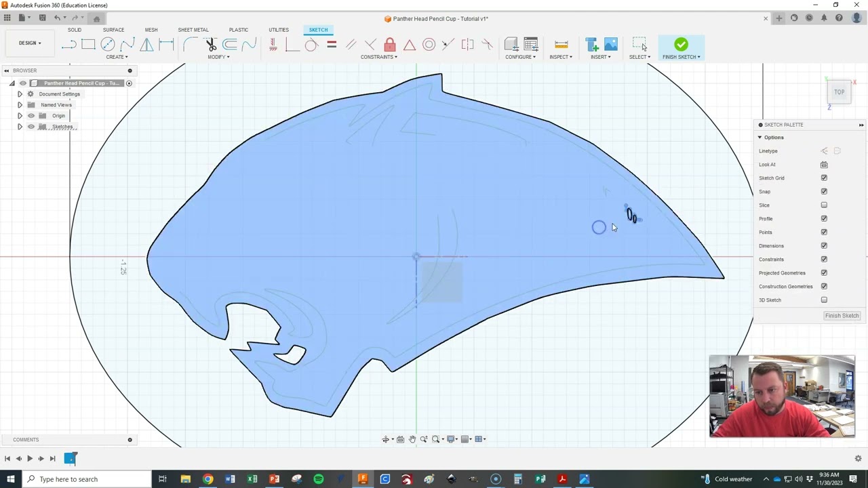Select the Rectangle sketch tool
The width and height of the screenshot is (868, 488).
(88, 45)
